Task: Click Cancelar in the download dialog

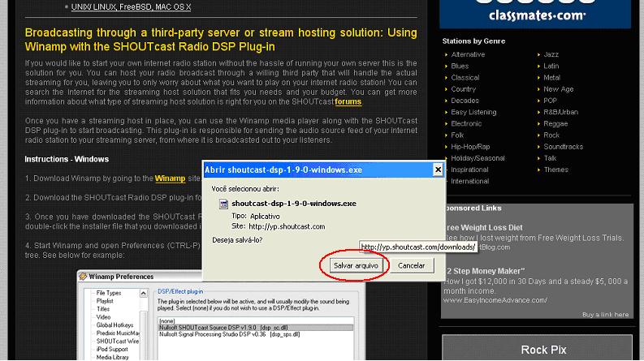Action: tap(411, 265)
